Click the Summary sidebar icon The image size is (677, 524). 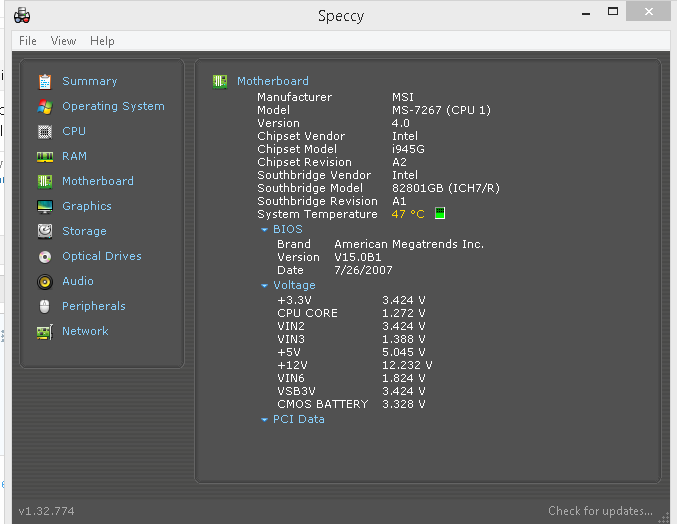[x=44, y=81]
